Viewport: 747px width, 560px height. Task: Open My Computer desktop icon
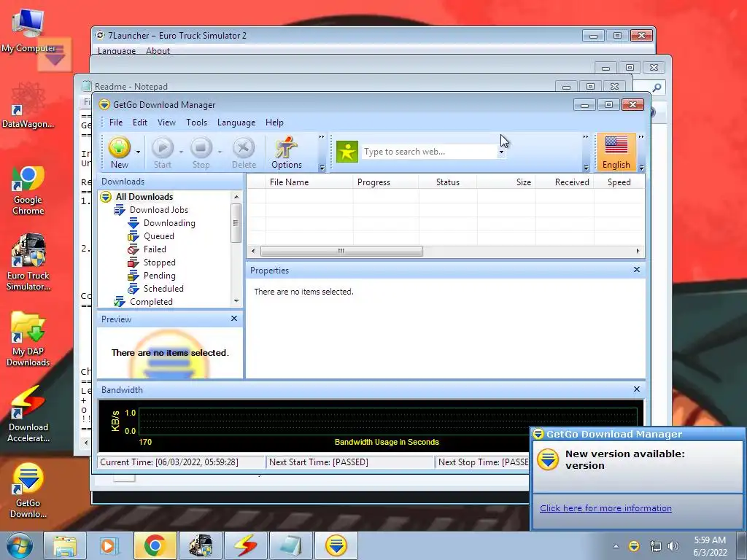pos(28,31)
